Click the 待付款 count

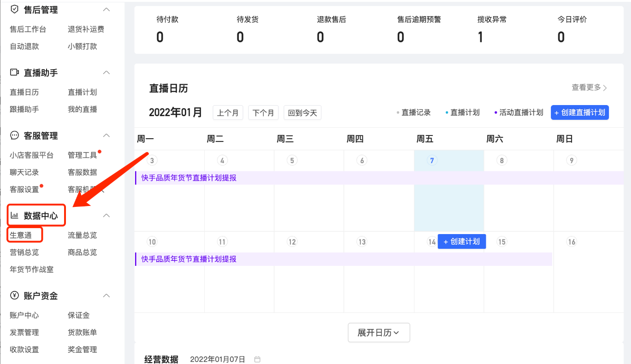tap(160, 37)
